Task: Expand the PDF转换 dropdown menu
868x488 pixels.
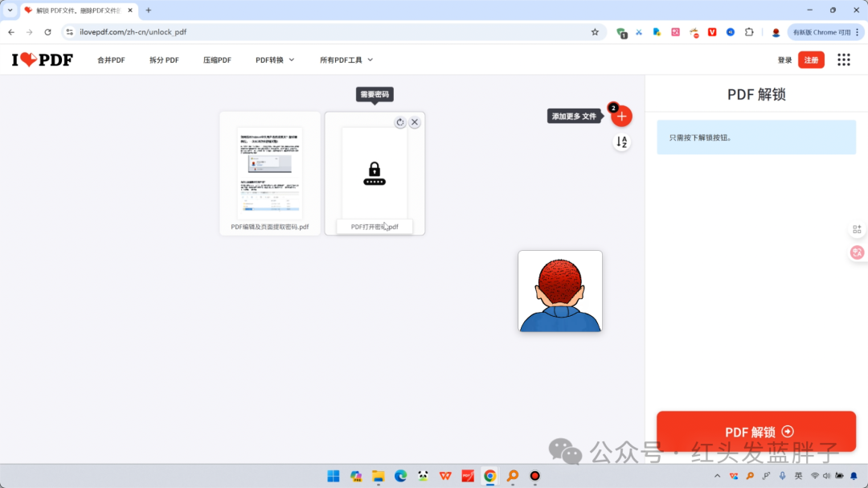Action: click(x=275, y=60)
